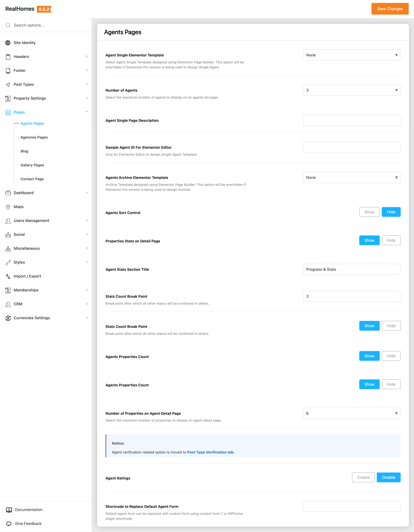Expand the Property Settings menu chevron

coord(87,98)
